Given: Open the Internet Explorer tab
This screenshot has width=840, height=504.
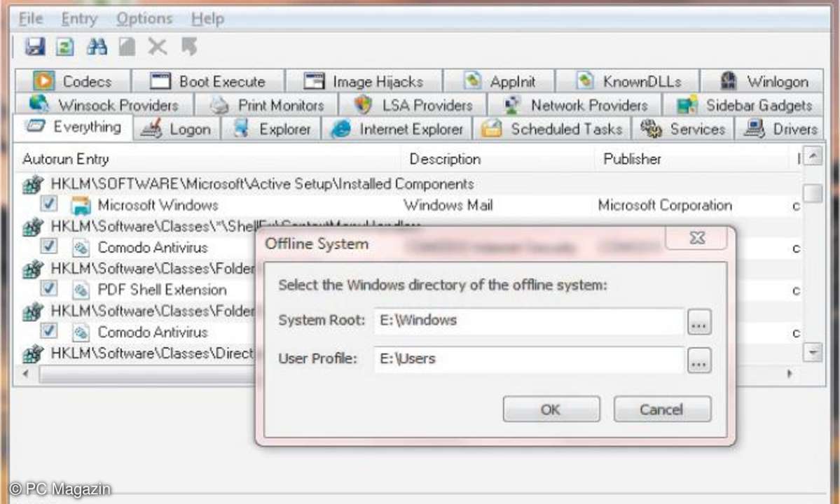Looking at the screenshot, I should tap(397, 129).
